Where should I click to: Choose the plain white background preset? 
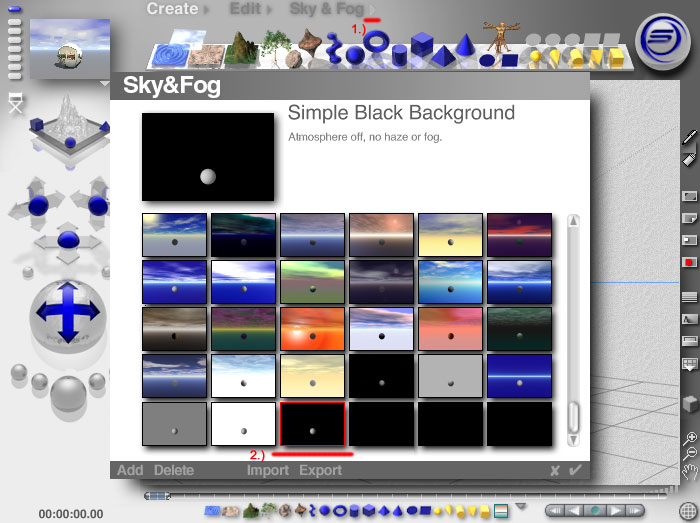pyautogui.click(x=244, y=423)
